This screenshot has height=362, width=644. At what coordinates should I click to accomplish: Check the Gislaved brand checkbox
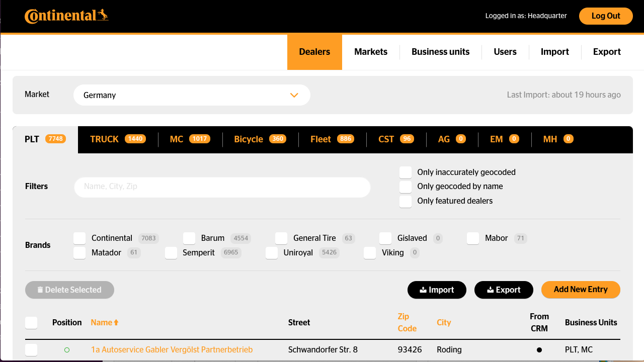(x=385, y=238)
